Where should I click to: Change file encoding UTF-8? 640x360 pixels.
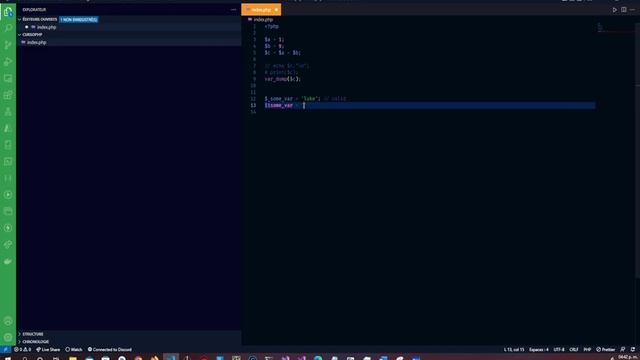coord(559,350)
